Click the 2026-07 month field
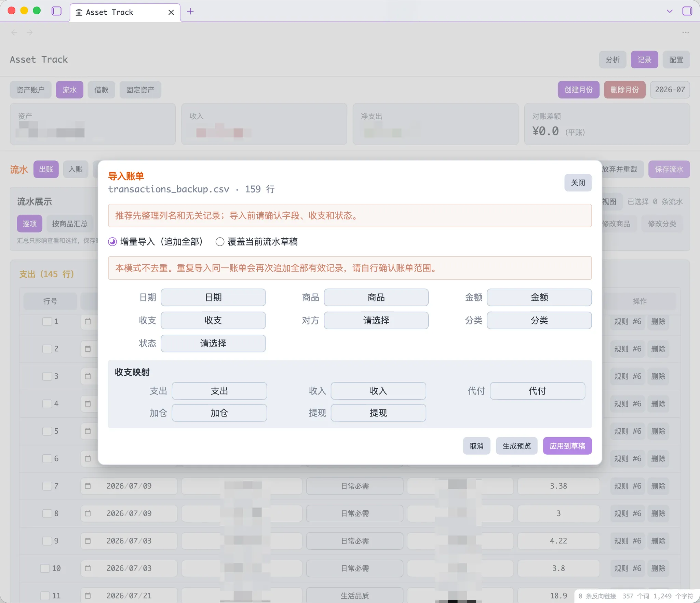The height and width of the screenshot is (603, 700). tap(670, 90)
